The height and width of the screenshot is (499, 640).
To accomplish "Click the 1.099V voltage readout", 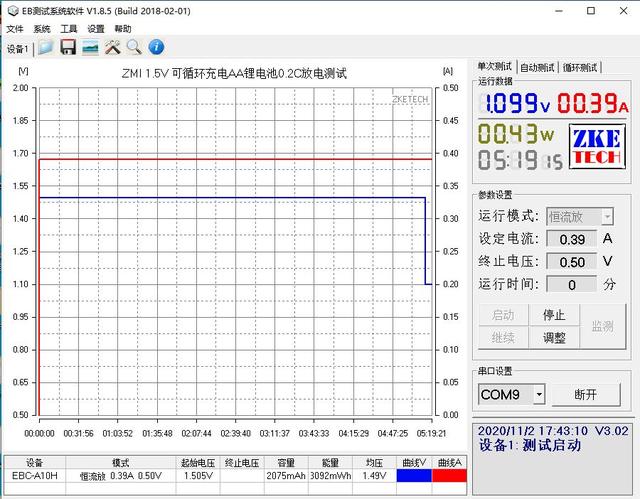I will [515, 102].
